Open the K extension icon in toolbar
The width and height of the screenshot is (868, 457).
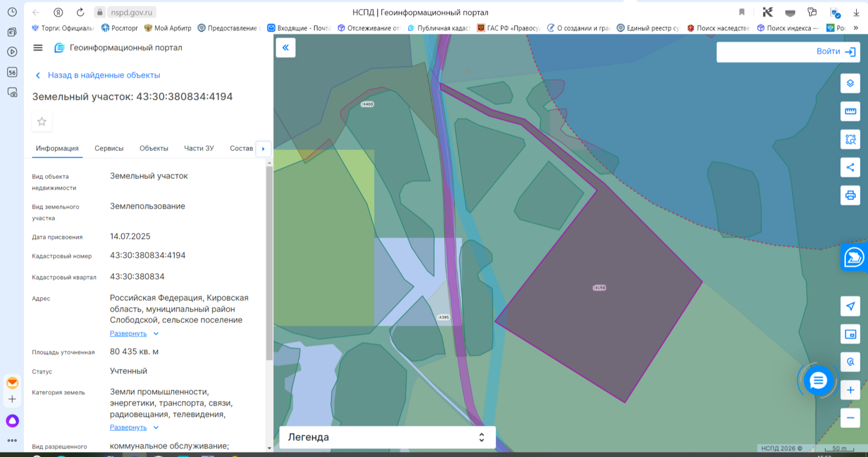768,12
